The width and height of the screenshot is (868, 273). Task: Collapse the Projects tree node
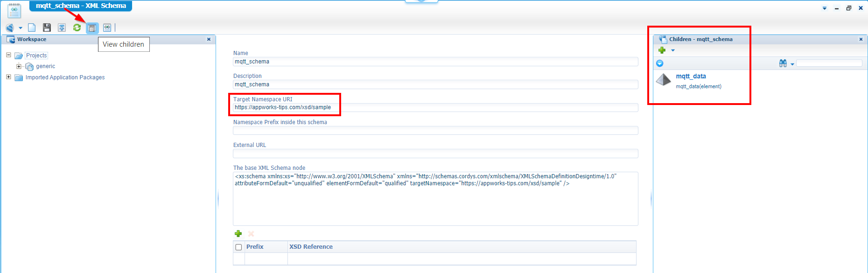pos(8,55)
